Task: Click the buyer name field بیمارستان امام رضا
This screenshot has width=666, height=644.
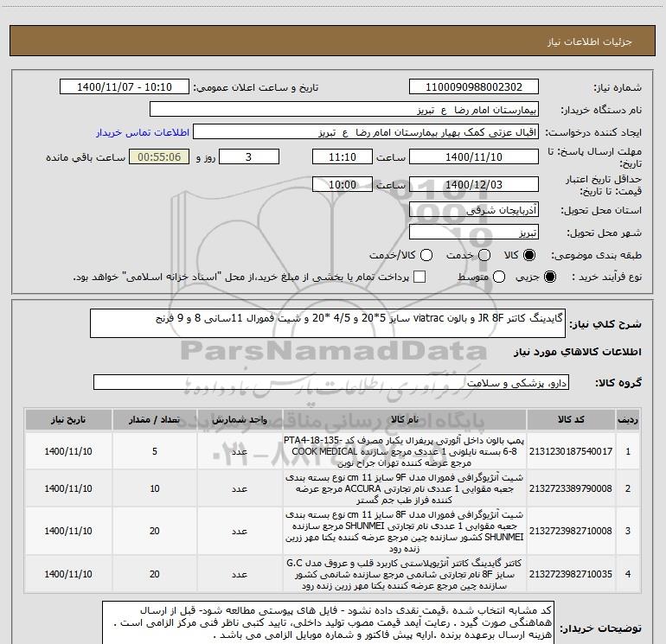Action: [x=344, y=110]
